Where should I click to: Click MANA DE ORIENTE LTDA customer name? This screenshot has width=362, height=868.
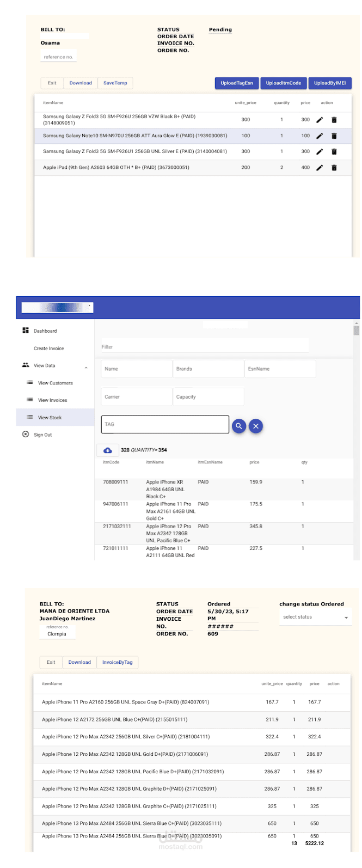pyautogui.click(x=75, y=611)
